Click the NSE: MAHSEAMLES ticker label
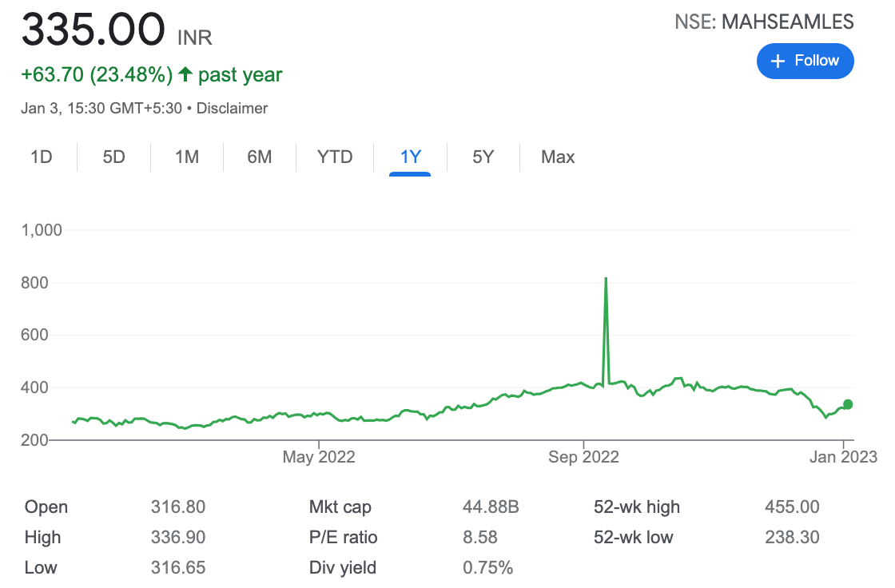The height and width of the screenshot is (588, 895). coord(764,22)
